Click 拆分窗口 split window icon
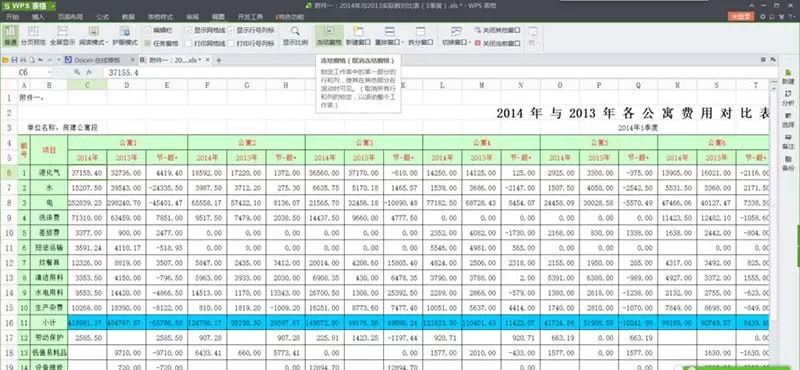Screen dimensions: 800x370 tap(420, 32)
